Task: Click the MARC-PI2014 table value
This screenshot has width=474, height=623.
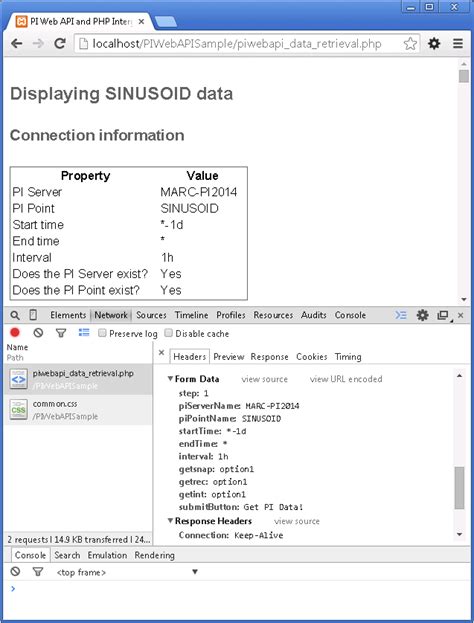Action: [x=199, y=192]
